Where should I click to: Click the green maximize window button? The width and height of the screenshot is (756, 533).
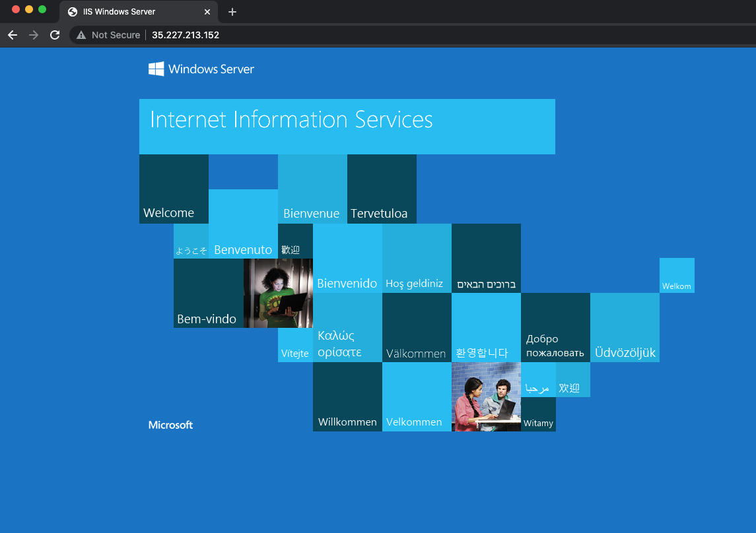point(42,9)
